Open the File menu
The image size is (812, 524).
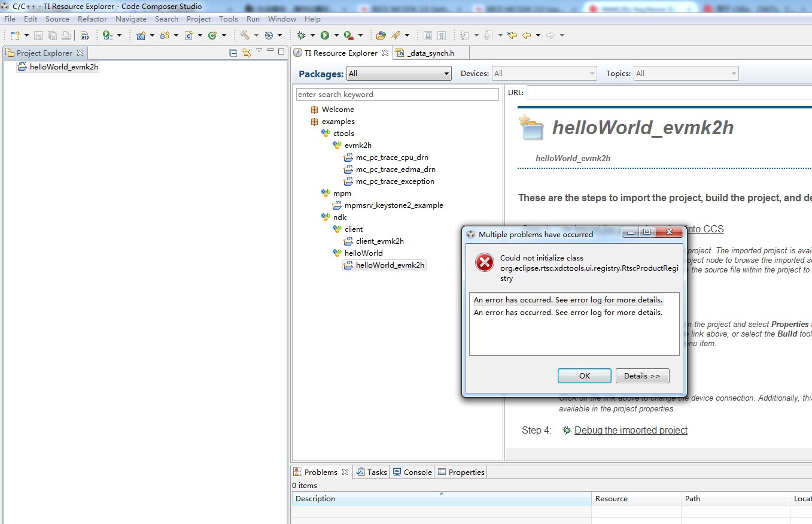(x=10, y=19)
